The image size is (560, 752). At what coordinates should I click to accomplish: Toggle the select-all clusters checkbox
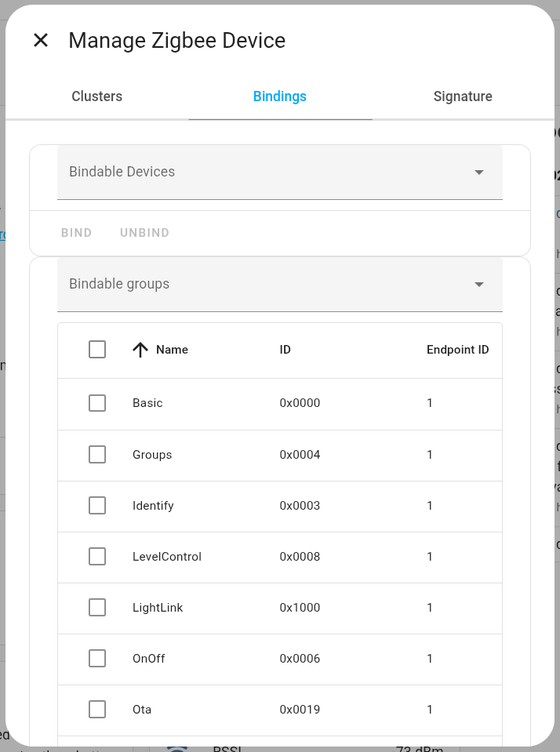tap(97, 350)
